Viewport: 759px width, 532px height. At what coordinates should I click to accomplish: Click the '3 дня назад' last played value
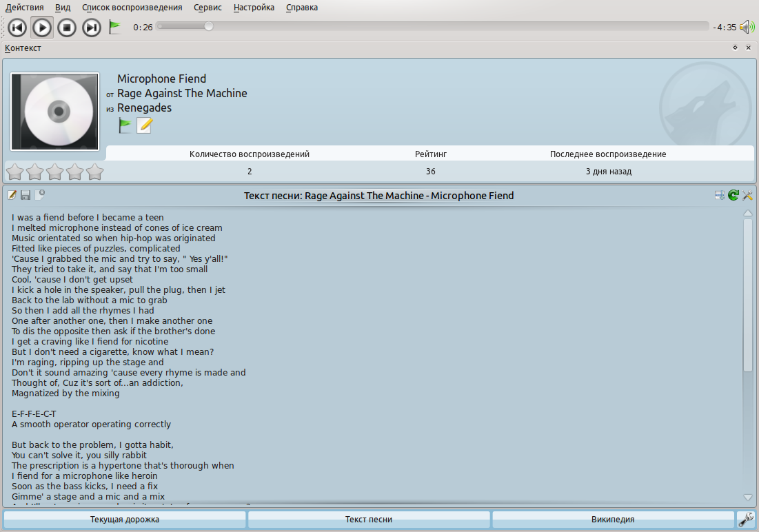coord(609,172)
